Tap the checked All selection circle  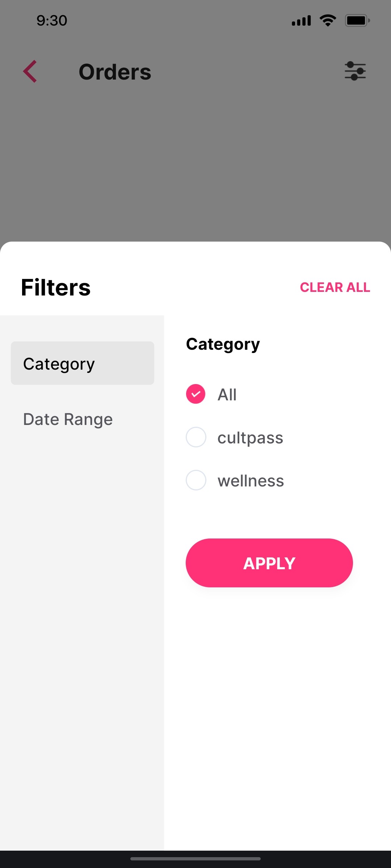click(195, 394)
